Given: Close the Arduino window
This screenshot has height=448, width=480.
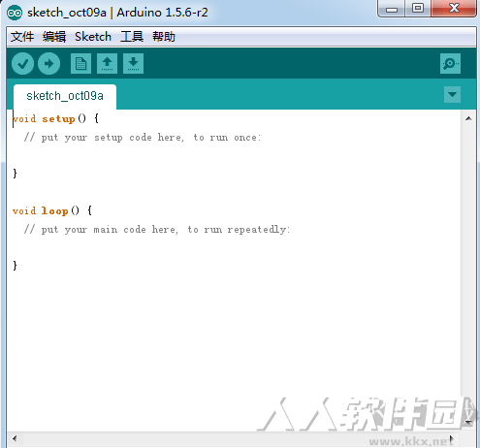Looking at the screenshot, I should coord(454,9).
